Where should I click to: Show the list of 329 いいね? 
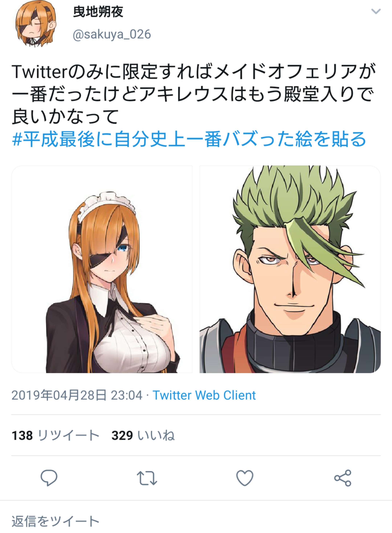pos(143,436)
